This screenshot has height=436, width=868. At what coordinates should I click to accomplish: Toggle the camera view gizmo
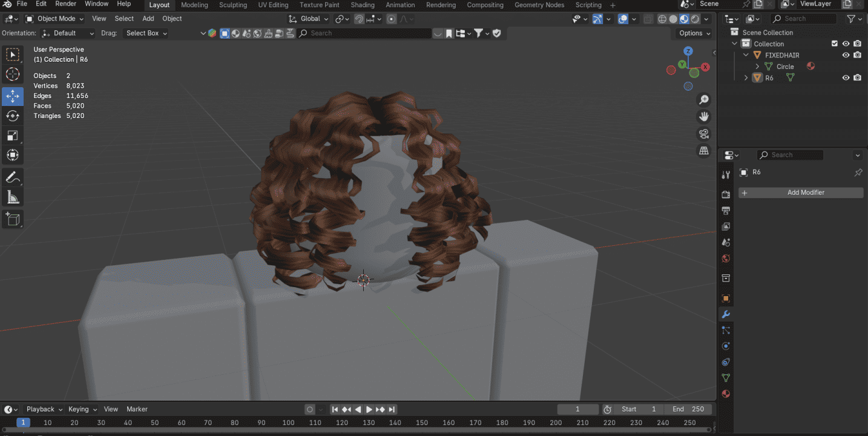coord(703,134)
